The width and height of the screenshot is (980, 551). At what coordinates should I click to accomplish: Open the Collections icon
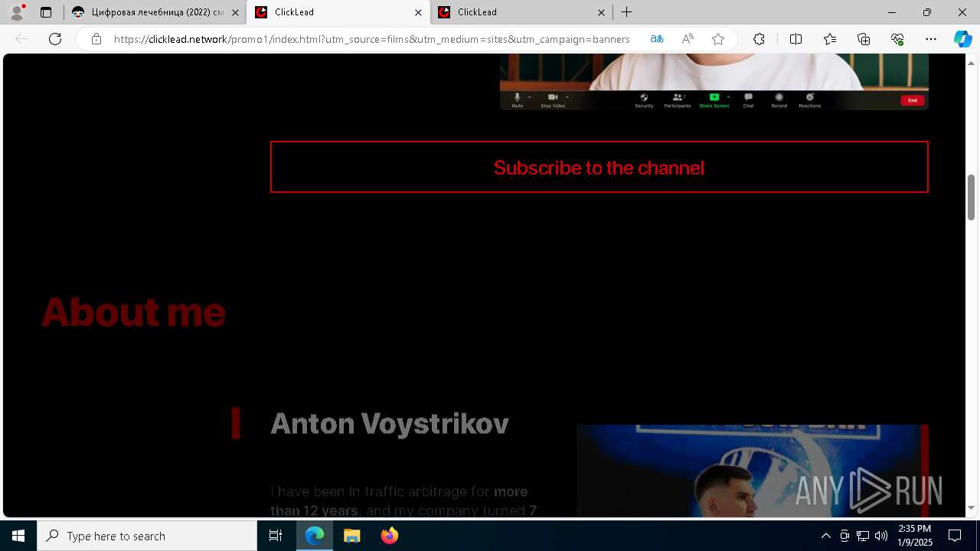(x=864, y=39)
